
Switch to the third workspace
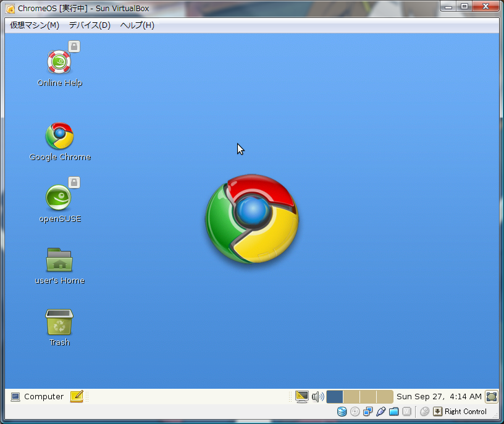click(x=368, y=397)
